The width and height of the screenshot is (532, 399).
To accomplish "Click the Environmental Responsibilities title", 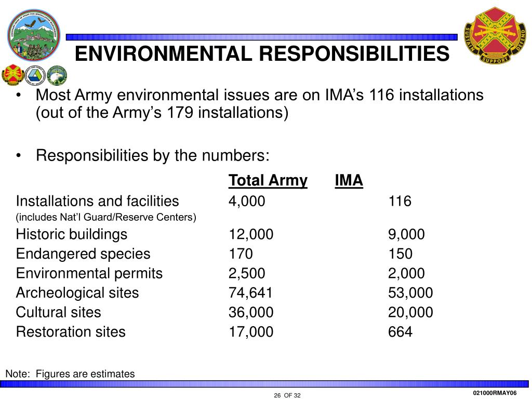I will tap(262, 54).
